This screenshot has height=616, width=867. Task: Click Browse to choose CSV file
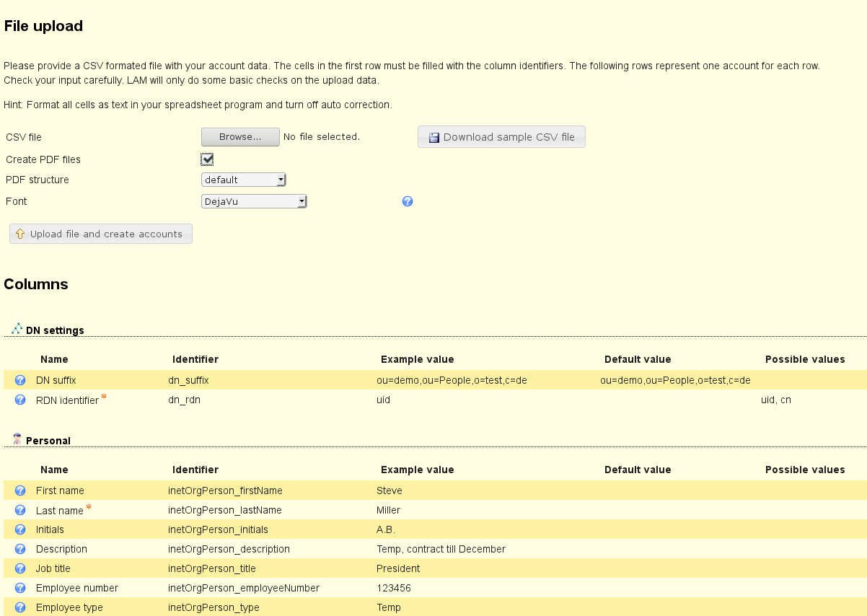(240, 137)
